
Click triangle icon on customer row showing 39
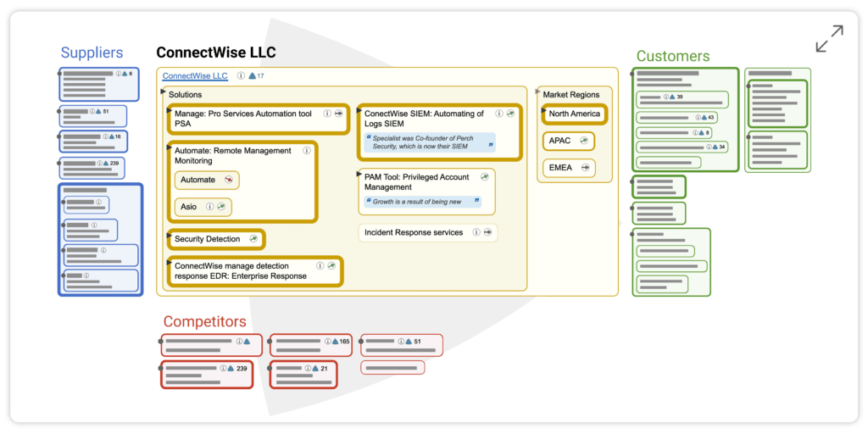pyautogui.click(x=672, y=97)
